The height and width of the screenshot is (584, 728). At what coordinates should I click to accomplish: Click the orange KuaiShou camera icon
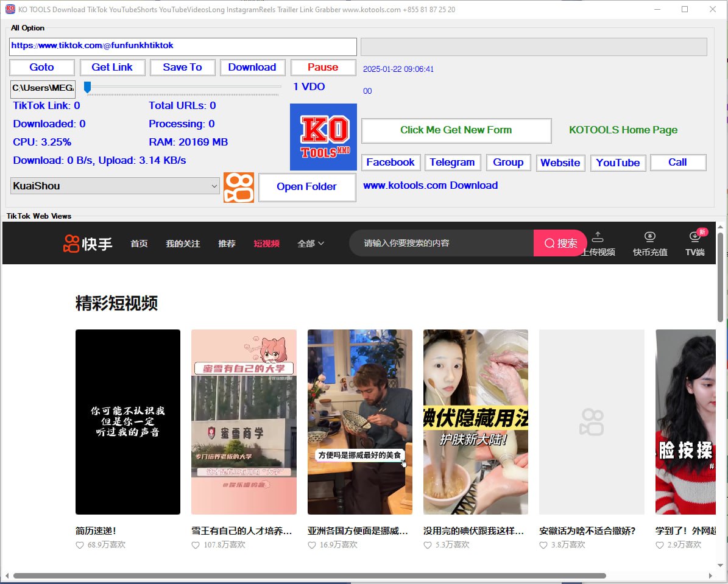point(239,188)
